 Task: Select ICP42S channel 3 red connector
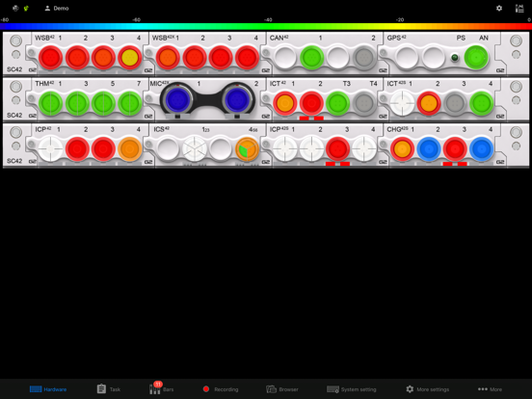point(338,149)
